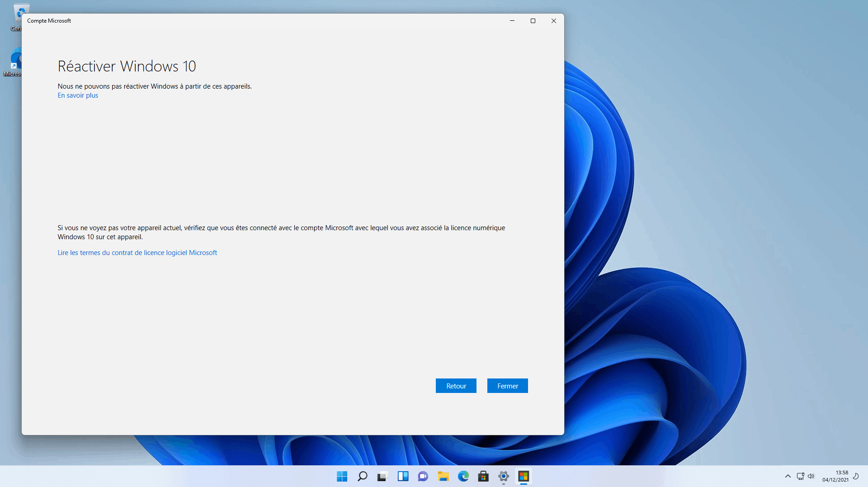Launch Teams Chat from taskbar
Image resolution: width=868 pixels, height=487 pixels.
[x=423, y=476]
